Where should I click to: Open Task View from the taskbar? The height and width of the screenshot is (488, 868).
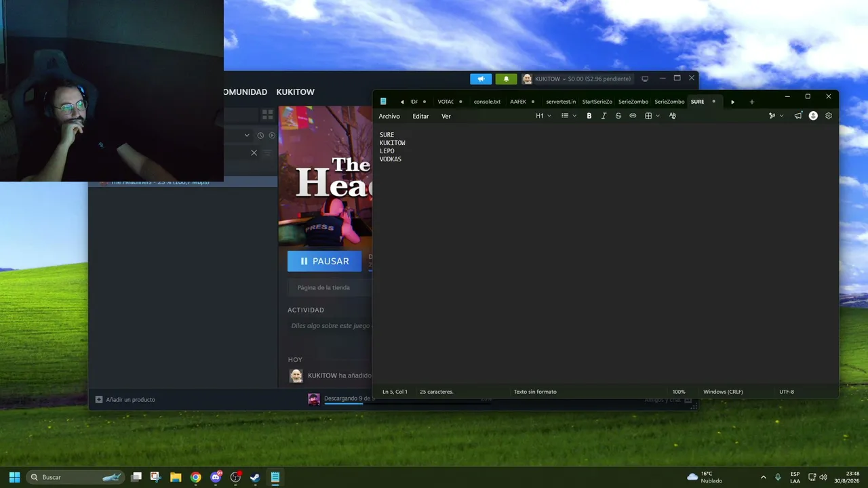pos(136,477)
